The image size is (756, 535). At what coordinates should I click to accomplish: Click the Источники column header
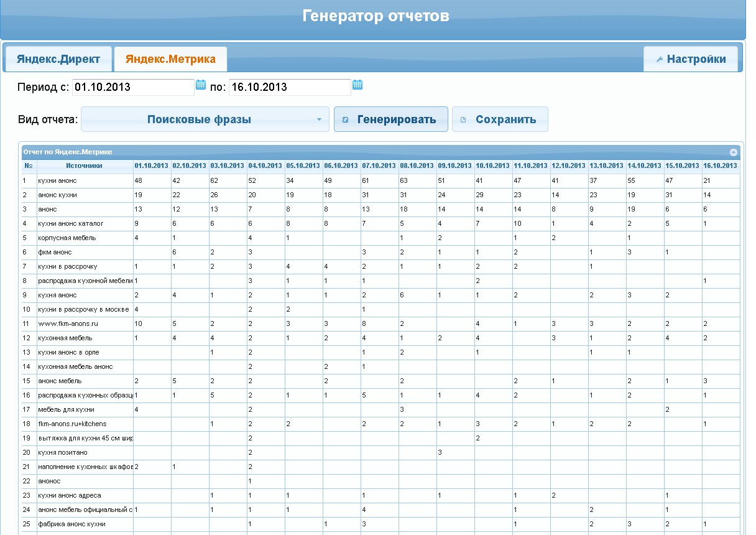85,165
